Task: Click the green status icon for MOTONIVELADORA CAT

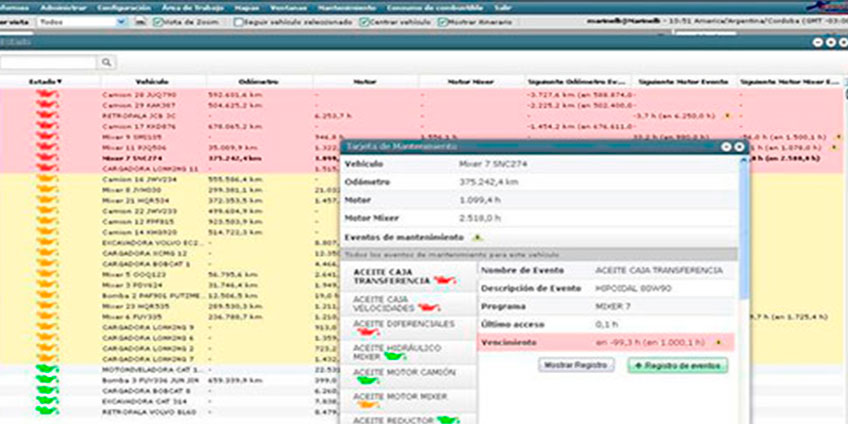Action: [x=45, y=369]
